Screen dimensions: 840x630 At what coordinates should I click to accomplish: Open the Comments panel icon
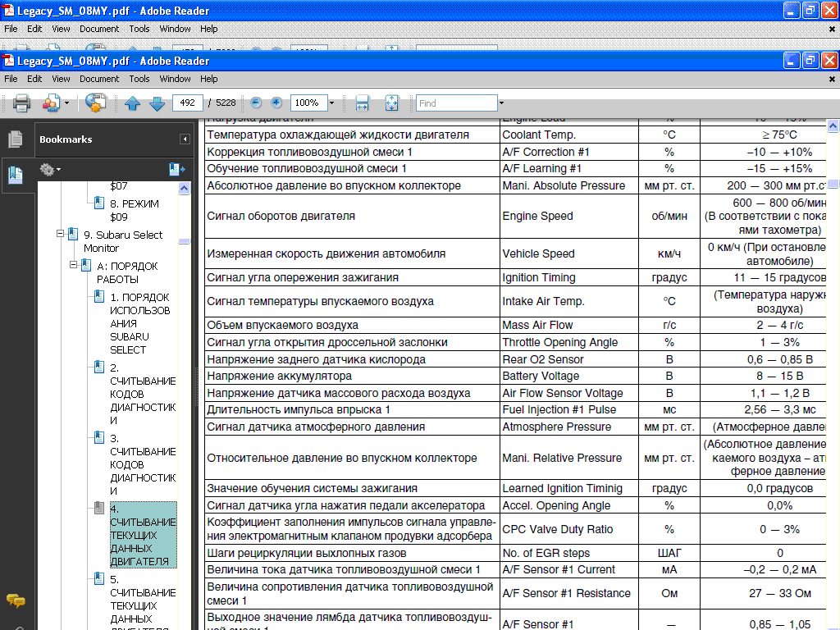coord(15,600)
